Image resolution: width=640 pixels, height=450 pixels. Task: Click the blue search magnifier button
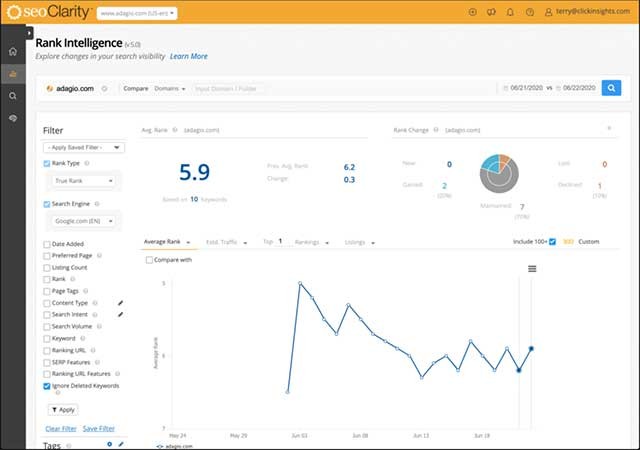611,88
